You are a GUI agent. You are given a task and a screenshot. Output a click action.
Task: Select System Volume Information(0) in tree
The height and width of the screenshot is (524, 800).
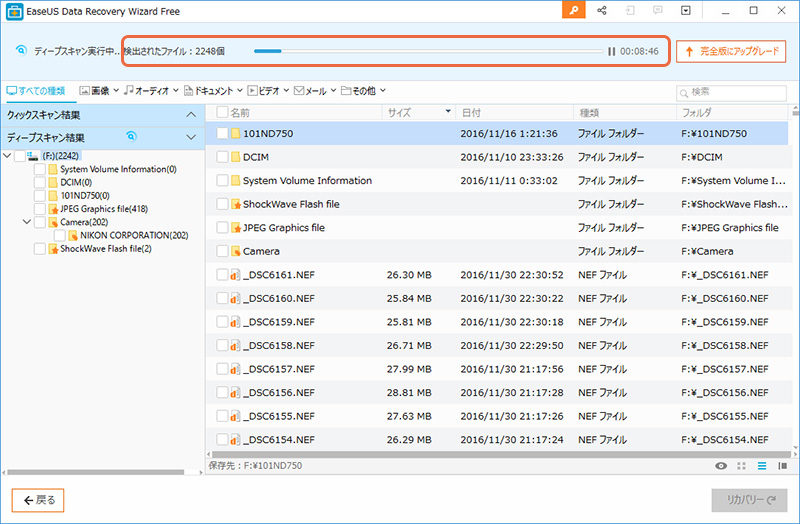coord(118,169)
